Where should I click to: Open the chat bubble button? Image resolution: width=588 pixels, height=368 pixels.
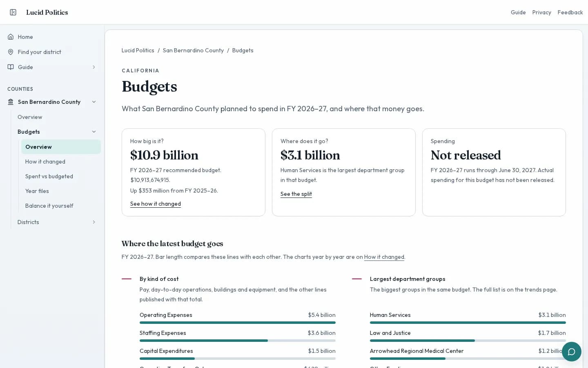pyautogui.click(x=572, y=352)
